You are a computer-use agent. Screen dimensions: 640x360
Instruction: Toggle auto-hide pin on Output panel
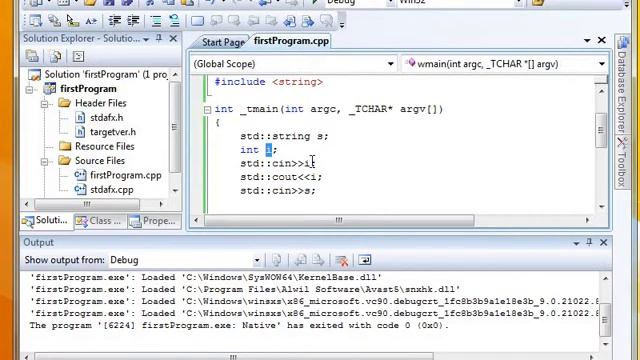[x=589, y=242]
